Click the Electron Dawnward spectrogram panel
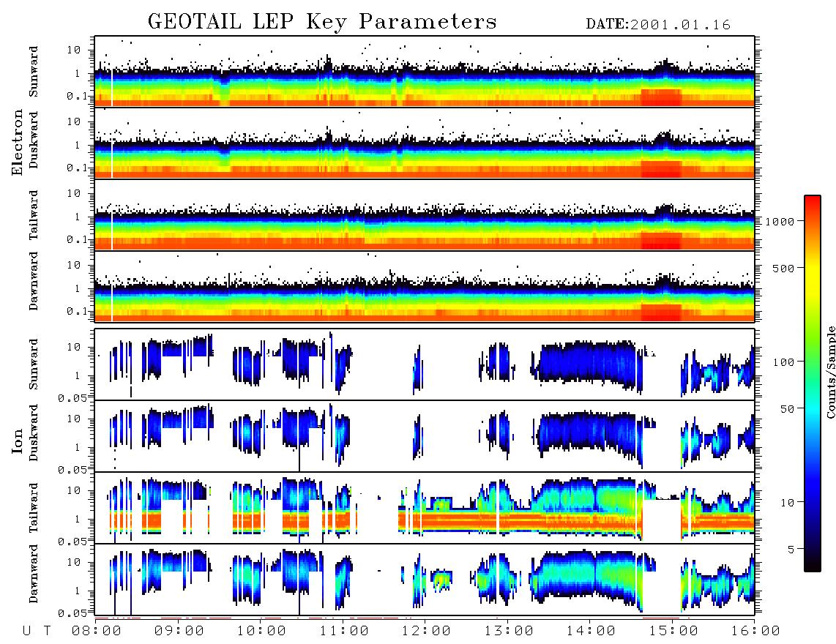Viewport: 836px width, 644px height. pos(425,287)
